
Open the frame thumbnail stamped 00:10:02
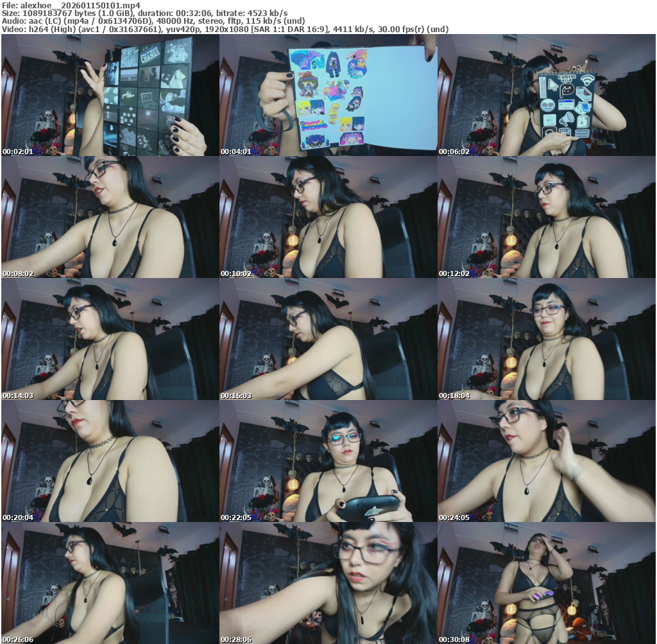[x=328, y=217]
